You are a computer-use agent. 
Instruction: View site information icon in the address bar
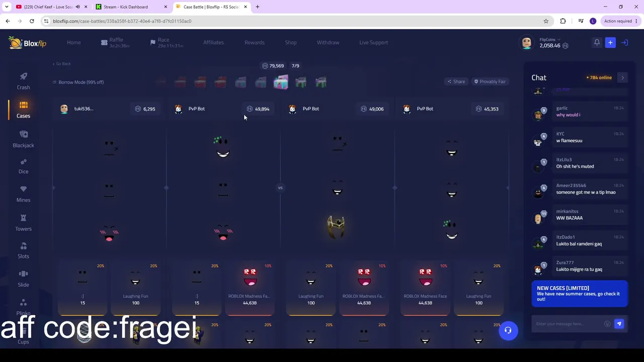(x=46, y=21)
